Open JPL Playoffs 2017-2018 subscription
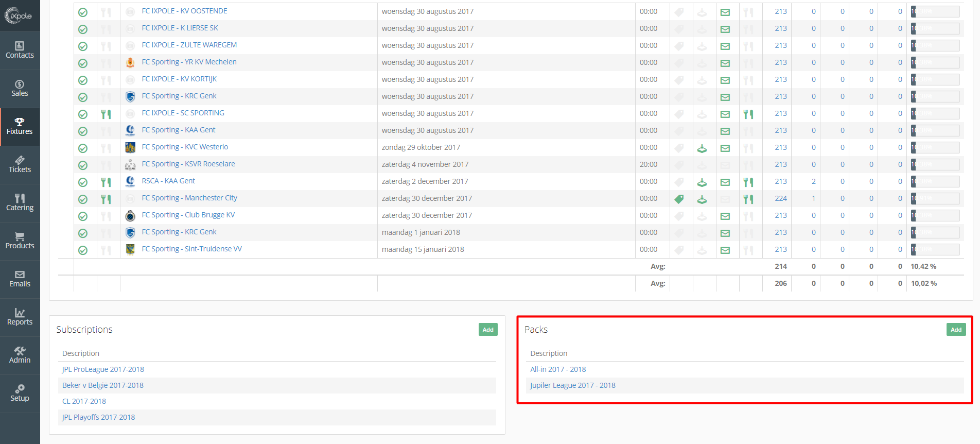The image size is (980, 444). coord(98,417)
